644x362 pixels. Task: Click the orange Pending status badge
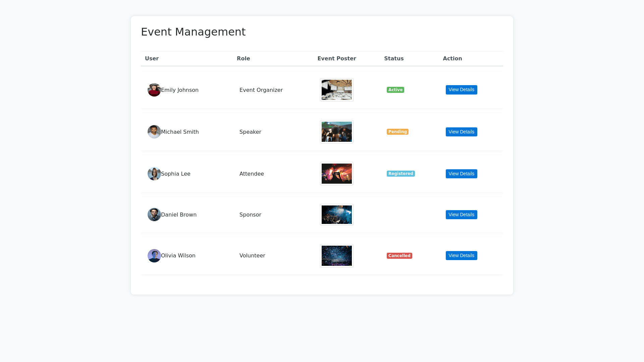397,132
